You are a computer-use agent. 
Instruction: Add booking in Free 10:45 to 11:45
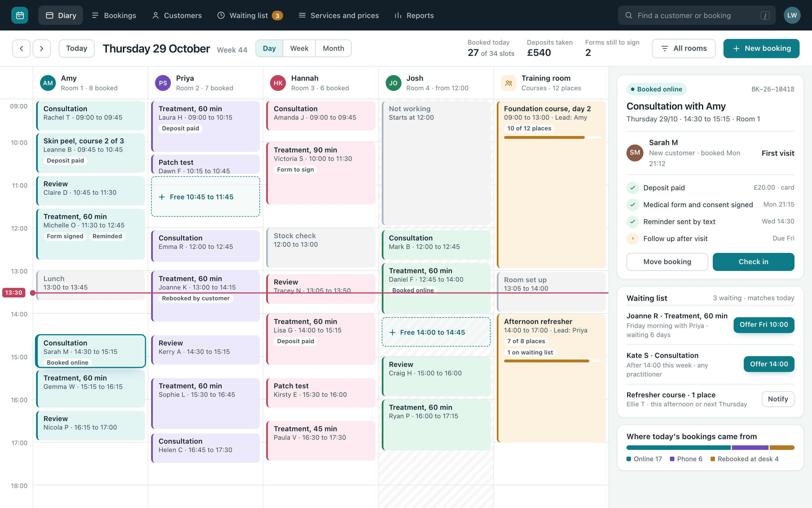pyautogui.click(x=205, y=196)
